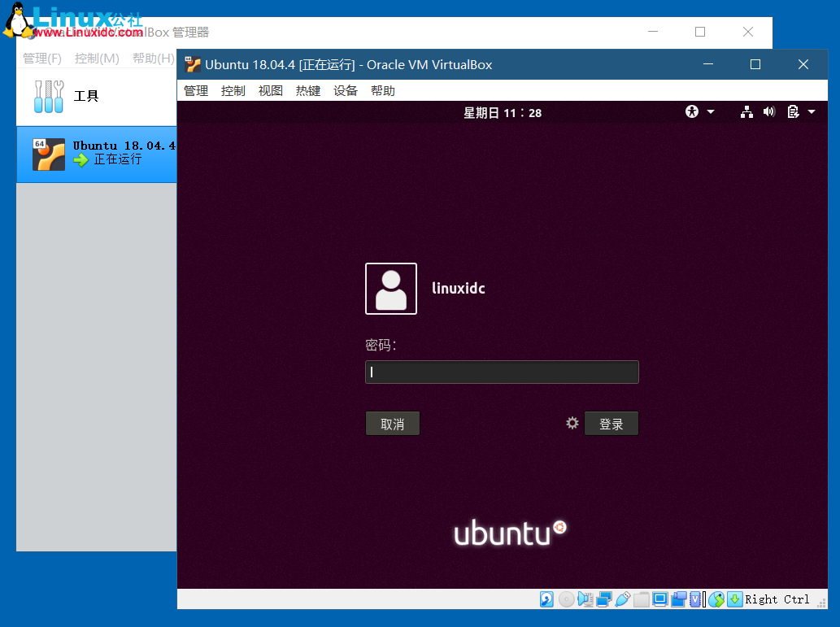Toggle mouse integration via the status bar pointer icon

[716, 599]
